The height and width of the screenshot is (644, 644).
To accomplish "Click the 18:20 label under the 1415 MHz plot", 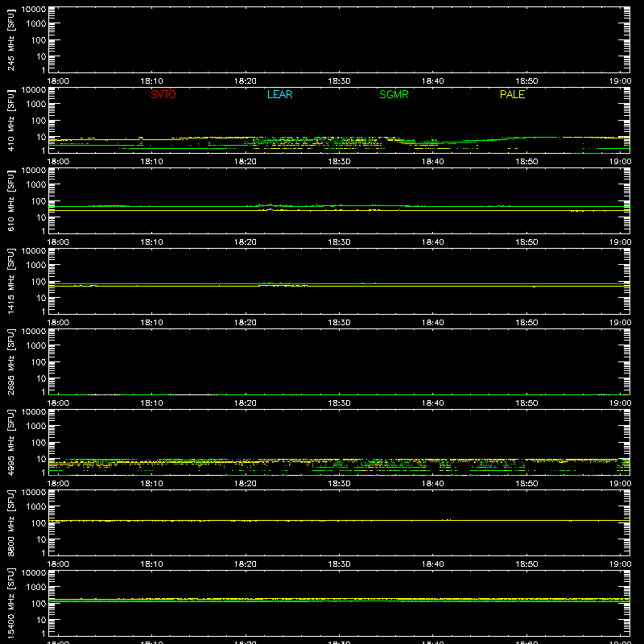I will 246,323.
